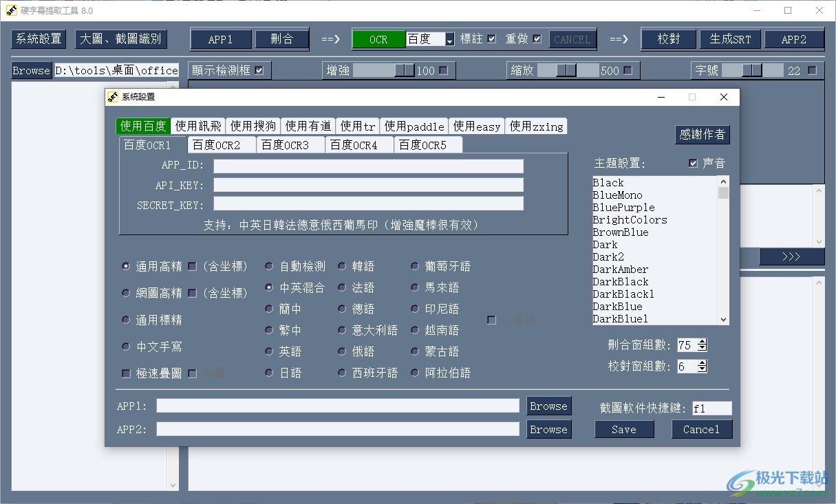Click the 大圖、截圖識別 button
The height and width of the screenshot is (504, 836).
click(121, 39)
